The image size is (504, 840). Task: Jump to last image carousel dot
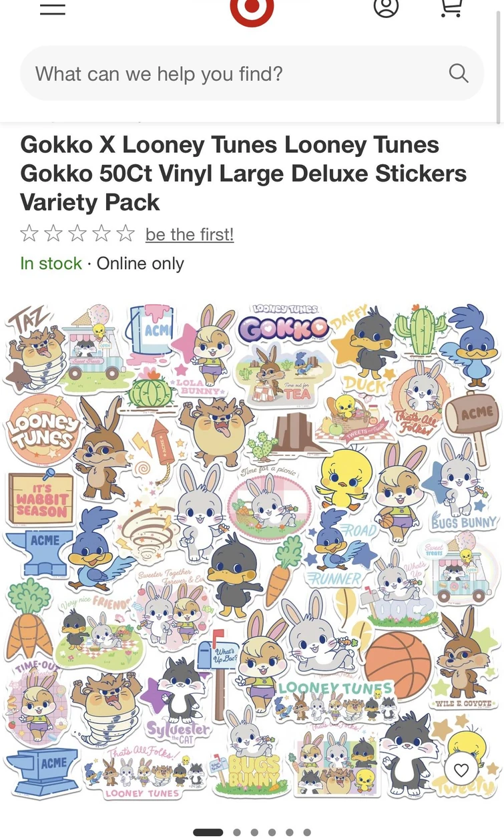[x=307, y=832]
